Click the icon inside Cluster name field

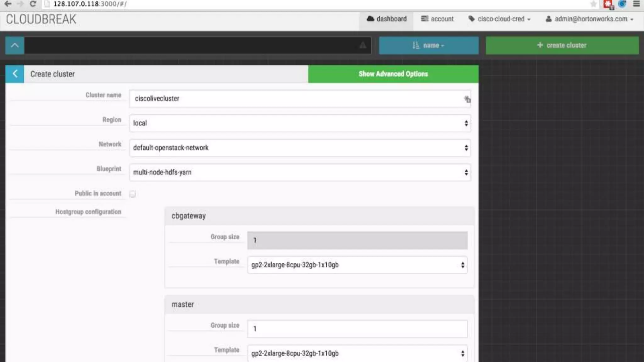pos(467,99)
